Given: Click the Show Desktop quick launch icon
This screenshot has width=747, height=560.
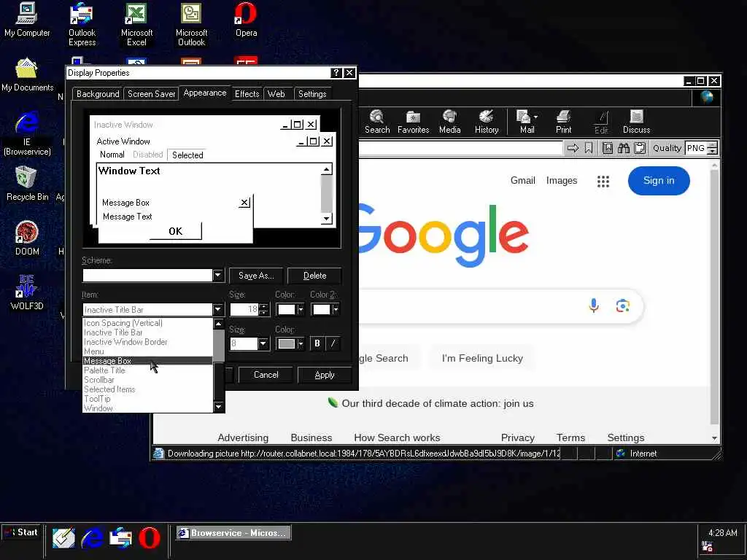Looking at the screenshot, I should tap(63, 538).
